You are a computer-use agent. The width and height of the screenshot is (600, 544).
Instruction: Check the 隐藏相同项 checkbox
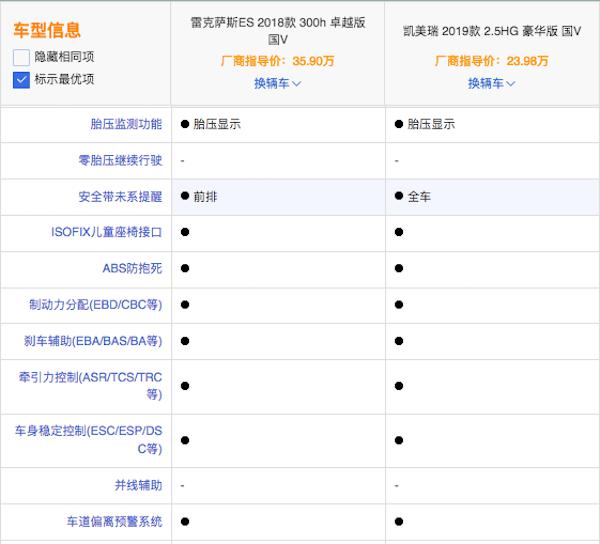[x=21, y=57]
